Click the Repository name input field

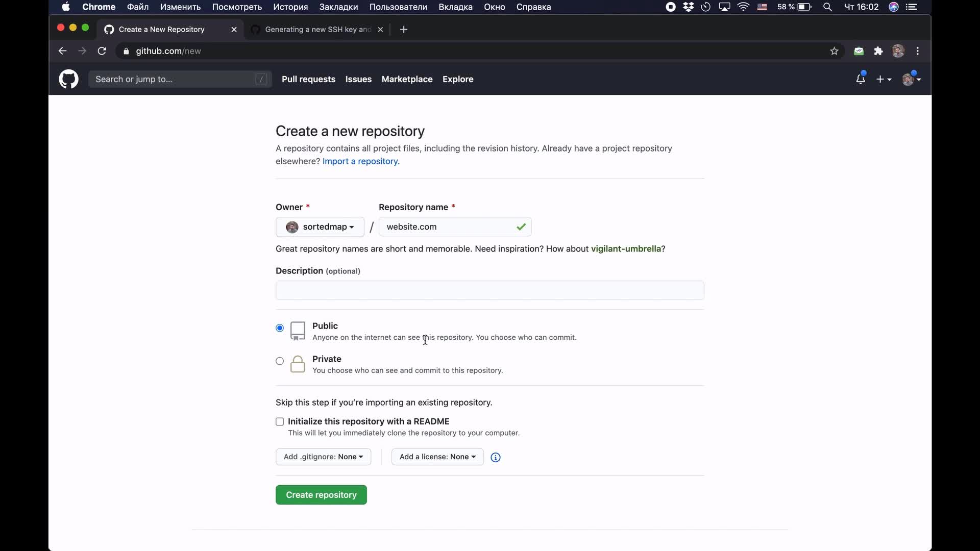click(x=455, y=227)
